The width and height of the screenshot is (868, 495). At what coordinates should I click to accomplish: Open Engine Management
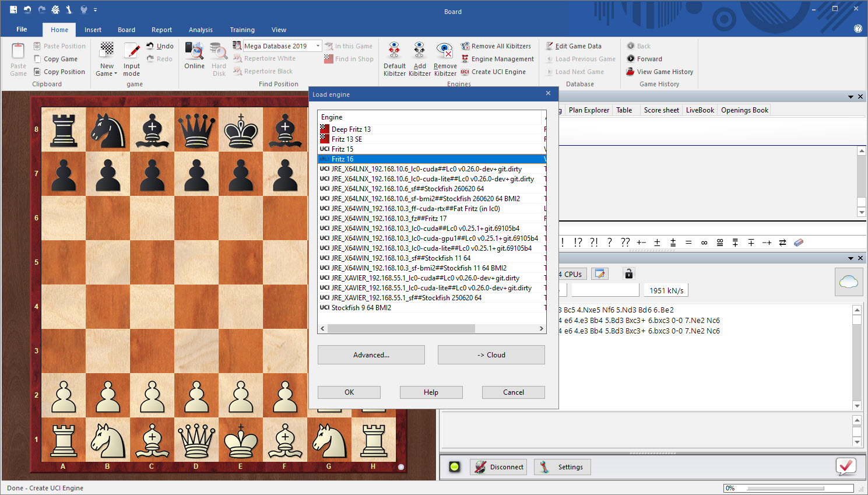[497, 59]
